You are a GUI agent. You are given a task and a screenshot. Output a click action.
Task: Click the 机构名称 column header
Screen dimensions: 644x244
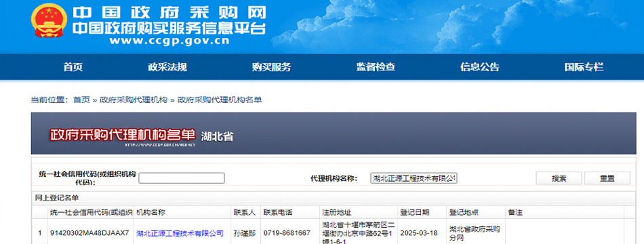pyautogui.click(x=183, y=212)
